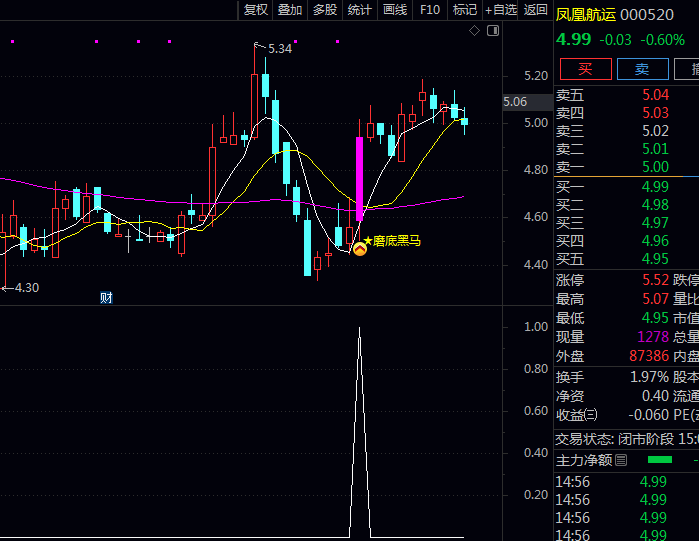Click the 换手 turnover value 1.97%
The width and height of the screenshot is (699, 541).
(650, 377)
